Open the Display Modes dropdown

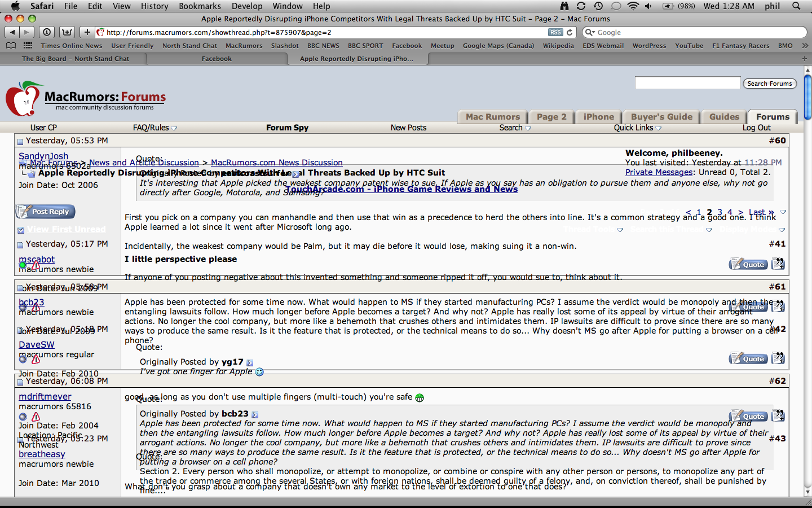point(782,230)
